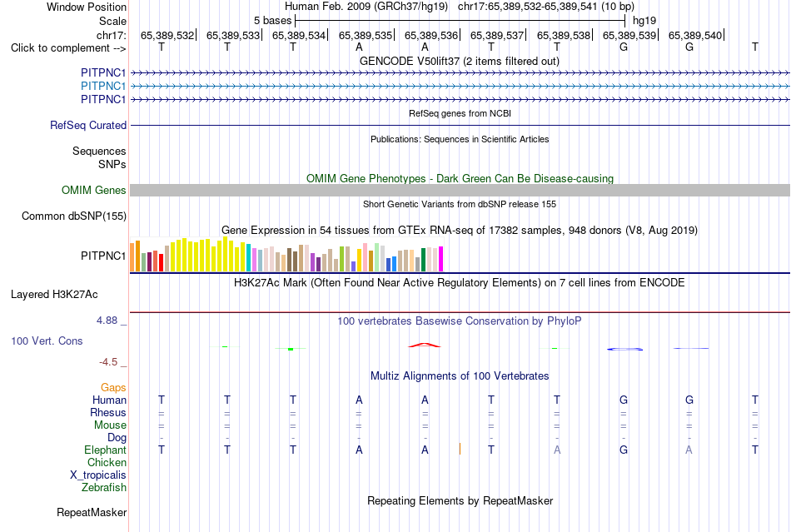Click the Layered H3K27Ac track label
791x532 pixels.
pos(54,295)
